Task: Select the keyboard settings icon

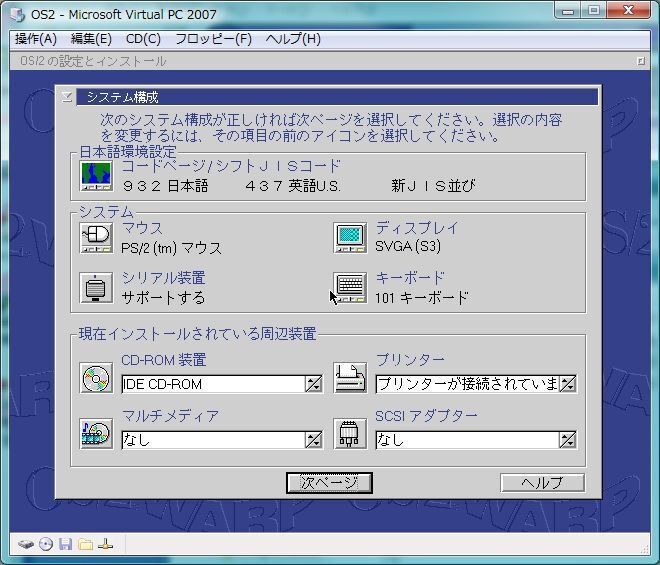Action: pos(350,288)
